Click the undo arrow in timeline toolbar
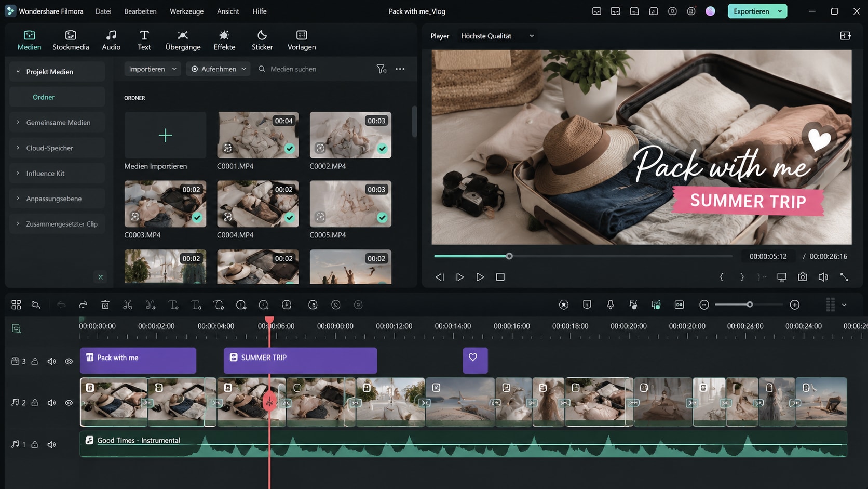868x489 pixels. [x=61, y=305]
